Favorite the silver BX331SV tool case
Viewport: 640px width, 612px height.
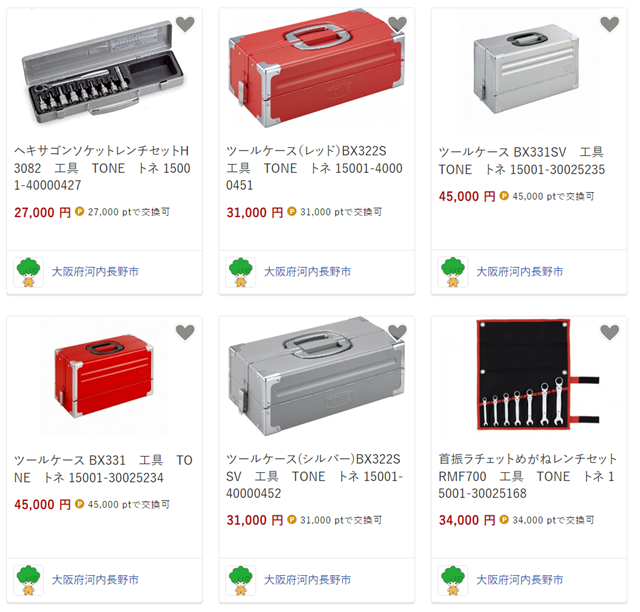pos(610,24)
